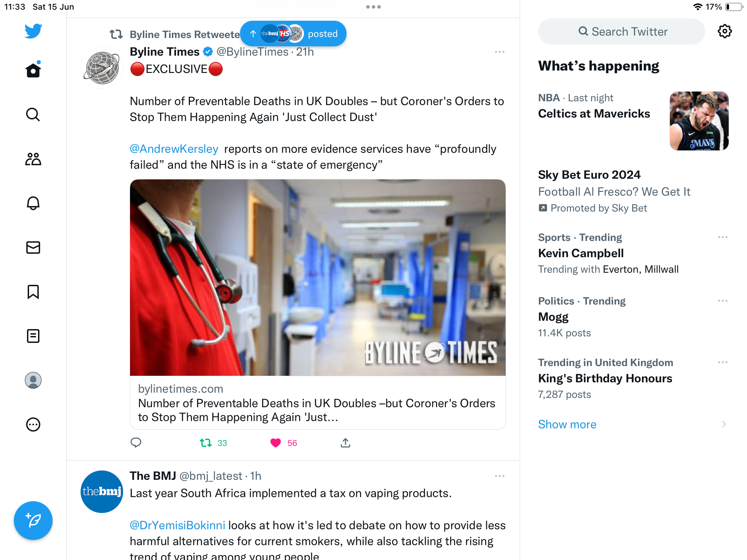Open Communities from the sidebar
Screen dimensions: 747x560
pyautogui.click(x=33, y=159)
